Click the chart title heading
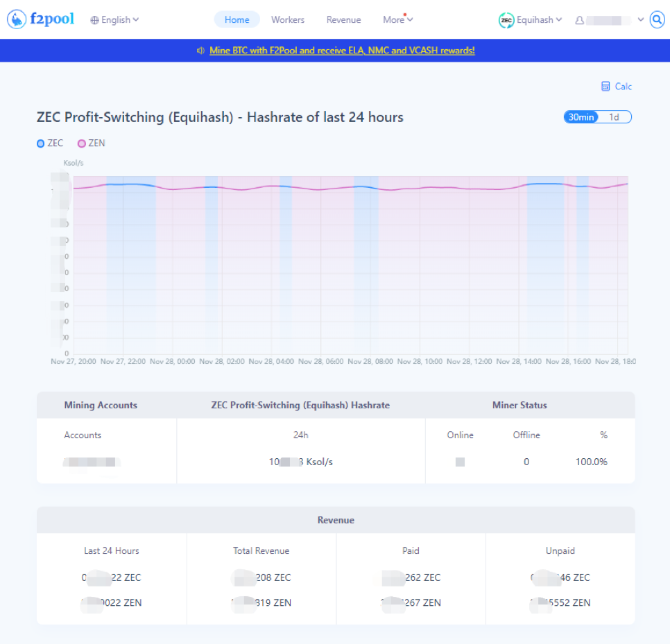The height and width of the screenshot is (644, 670). [220, 117]
